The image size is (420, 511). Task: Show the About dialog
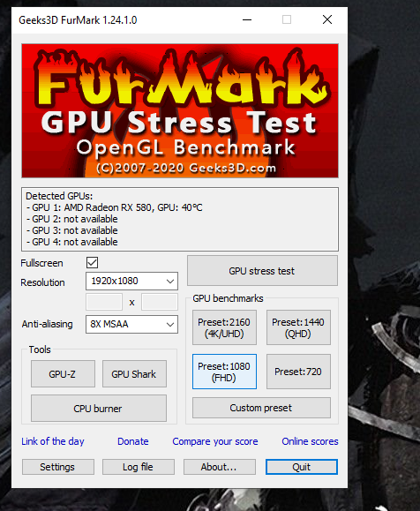[x=220, y=467]
